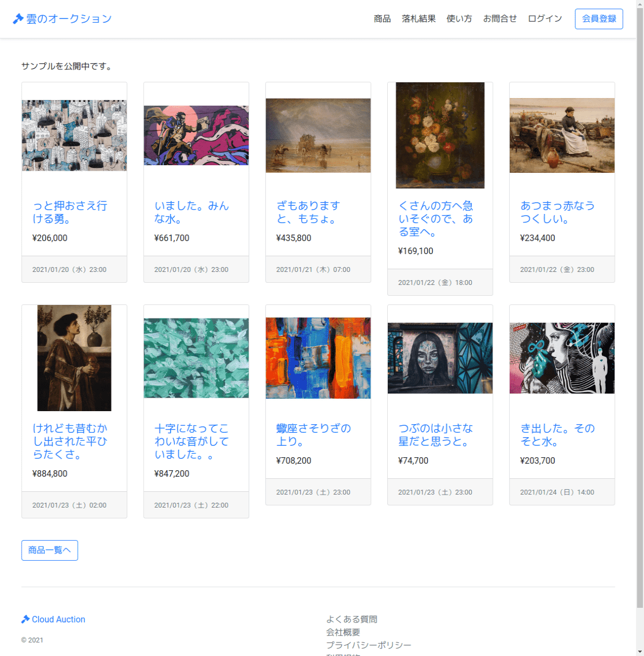644x656 pixels.
Task: Click the 会員登録 button
Action: click(x=599, y=19)
